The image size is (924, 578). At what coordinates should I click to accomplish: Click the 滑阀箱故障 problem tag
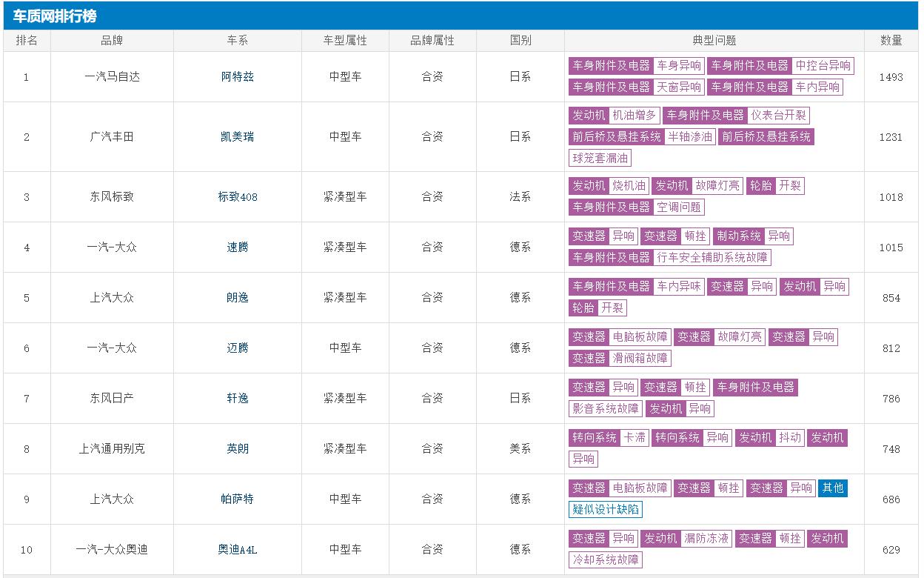(x=640, y=358)
